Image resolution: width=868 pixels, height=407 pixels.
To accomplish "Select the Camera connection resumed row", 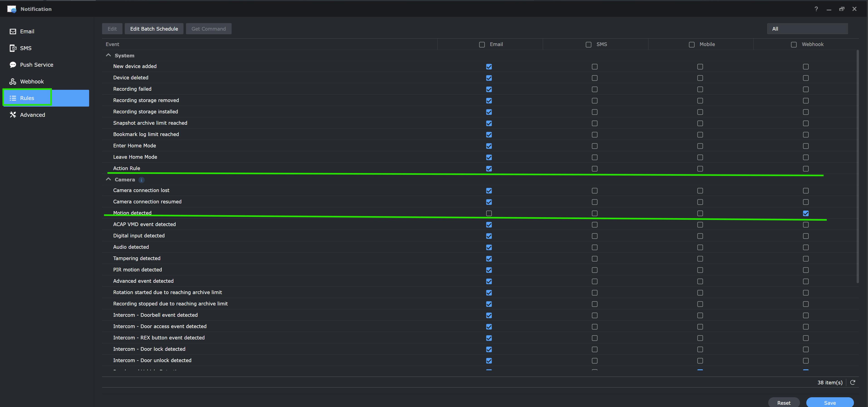I will pos(479,202).
